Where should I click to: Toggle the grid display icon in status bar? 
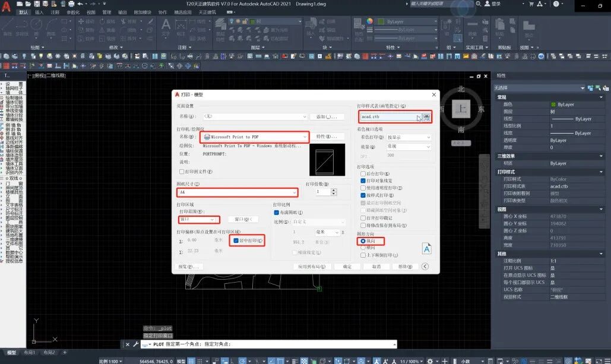pos(191,361)
